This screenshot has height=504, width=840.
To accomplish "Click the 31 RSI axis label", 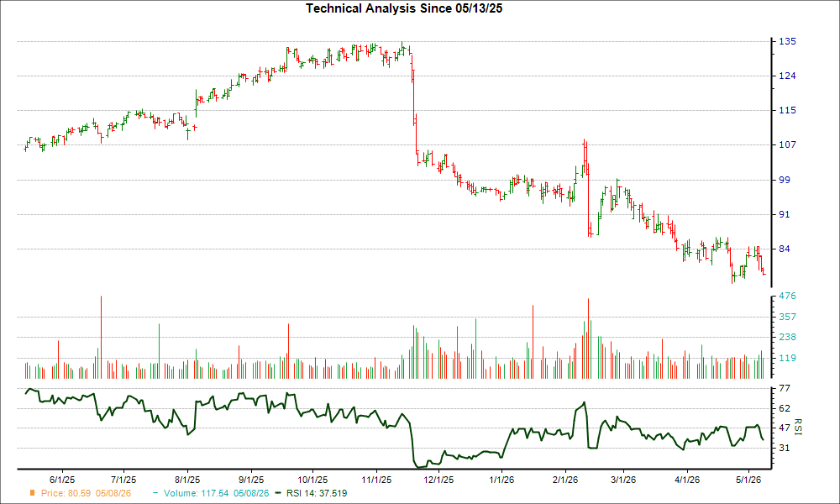I will click(x=785, y=448).
